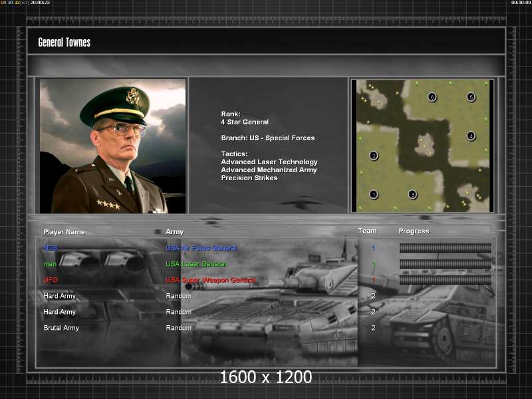Click the Team column header
This screenshot has width=532, height=399.
pos(368,231)
